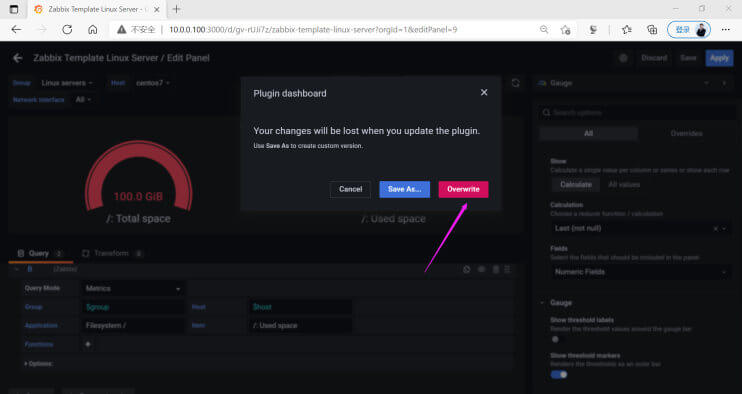This screenshot has width=742, height=394.
Task: Click the duplicate query icon on row B
Action: [467, 269]
